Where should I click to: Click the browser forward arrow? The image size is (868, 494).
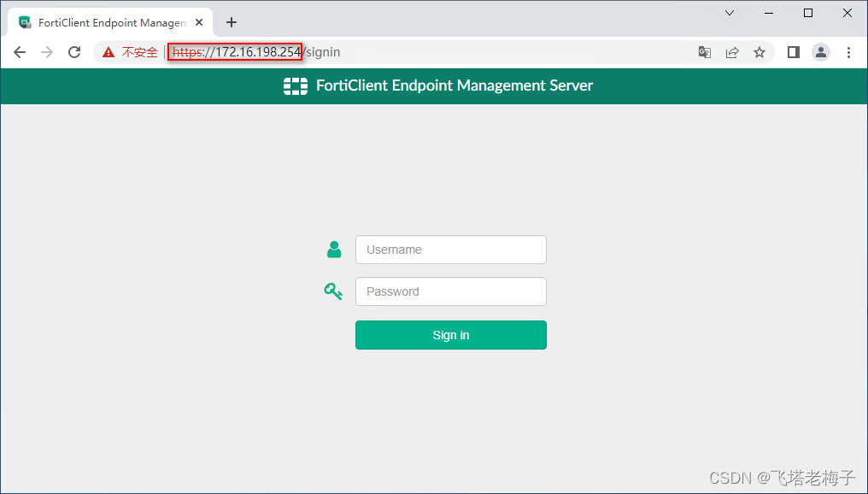[x=47, y=52]
